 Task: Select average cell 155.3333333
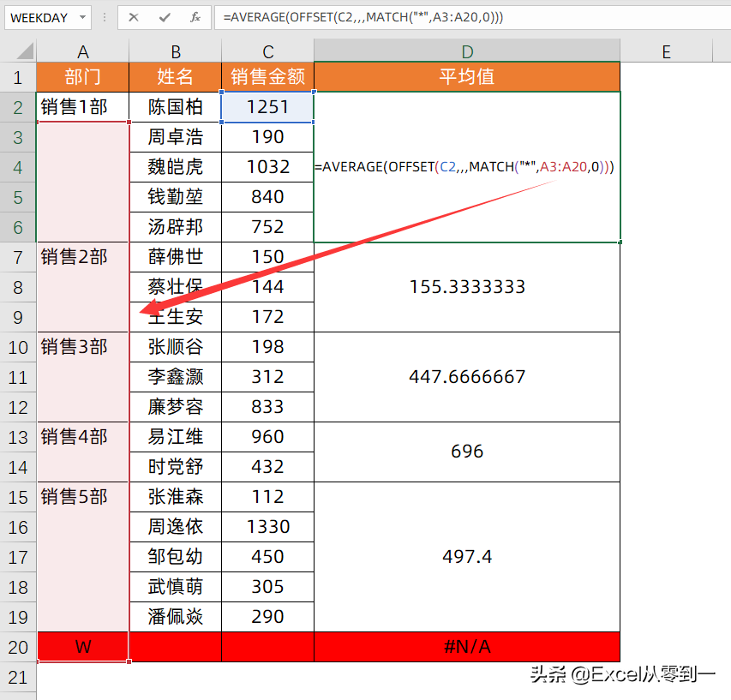(467, 287)
